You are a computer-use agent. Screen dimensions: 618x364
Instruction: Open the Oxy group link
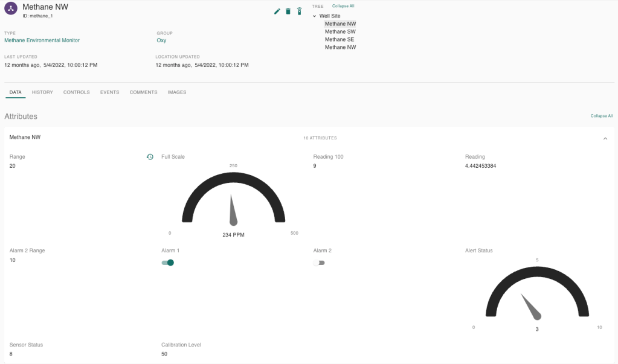161,40
